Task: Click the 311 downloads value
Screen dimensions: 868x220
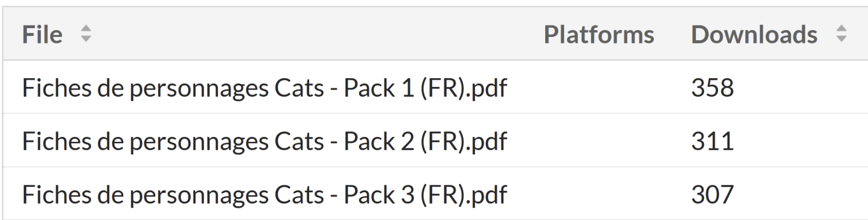Action: 712,141
